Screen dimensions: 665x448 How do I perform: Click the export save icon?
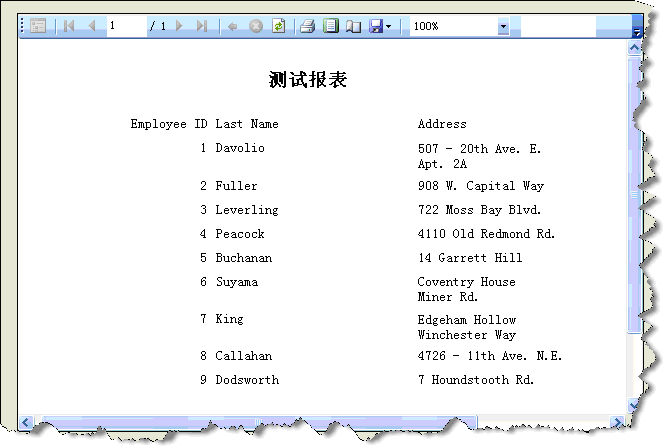coord(376,26)
